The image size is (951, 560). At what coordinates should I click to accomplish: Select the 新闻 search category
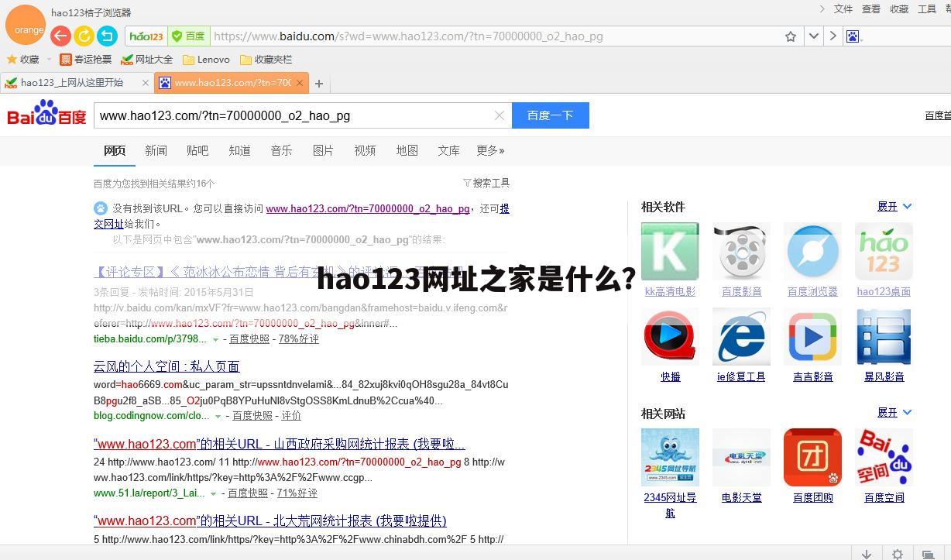(x=156, y=150)
